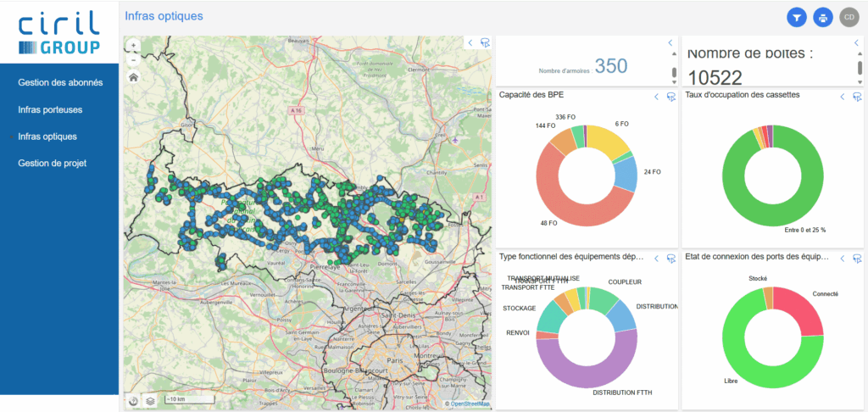The width and height of the screenshot is (868, 412).
Task: Click the Infras optiques page title
Action: 164,16
